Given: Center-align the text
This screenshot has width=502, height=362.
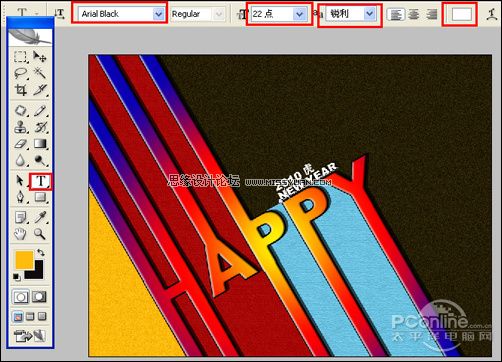Looking at the screenshot, I should pyautogui.click(x=414, y=14).
